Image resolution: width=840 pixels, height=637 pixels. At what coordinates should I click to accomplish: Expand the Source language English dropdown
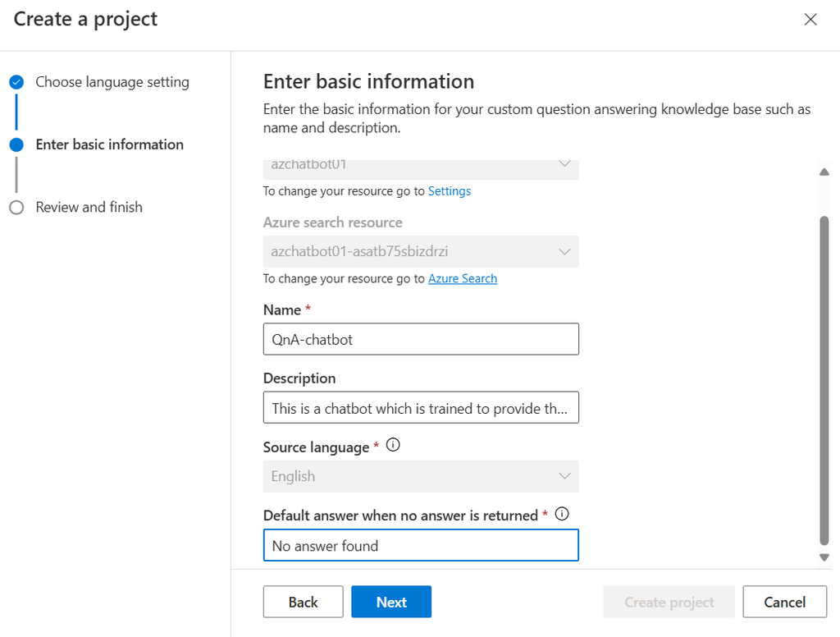coord(421,476)
